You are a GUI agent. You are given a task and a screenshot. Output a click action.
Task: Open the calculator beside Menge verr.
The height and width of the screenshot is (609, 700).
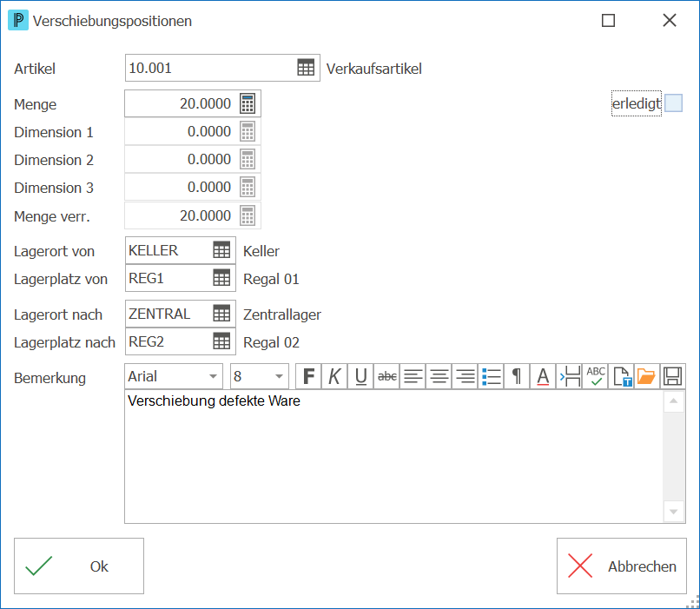point(248,215)
